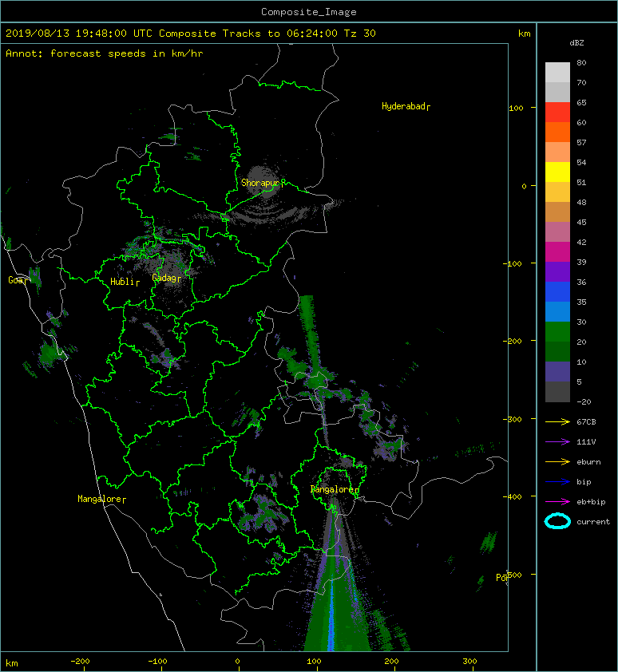Select the dark gray -20 dBZ swatch

(557, 392)
